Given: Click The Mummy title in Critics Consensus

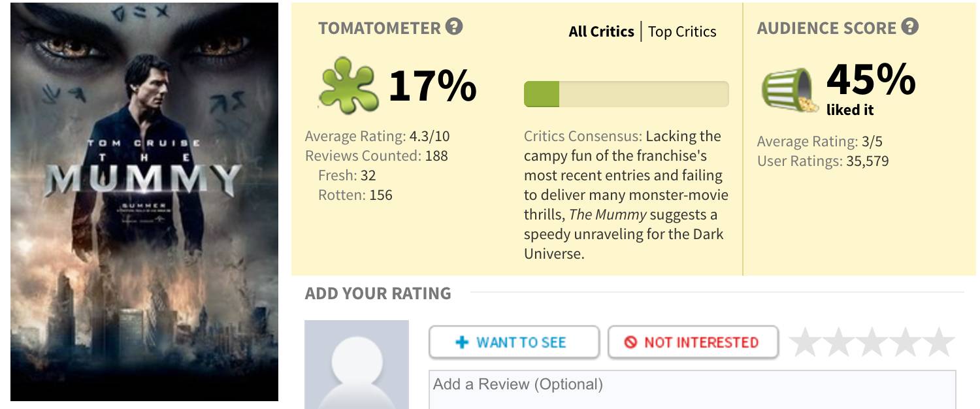Looking at the screenshot, I should [x=608, y=214].
